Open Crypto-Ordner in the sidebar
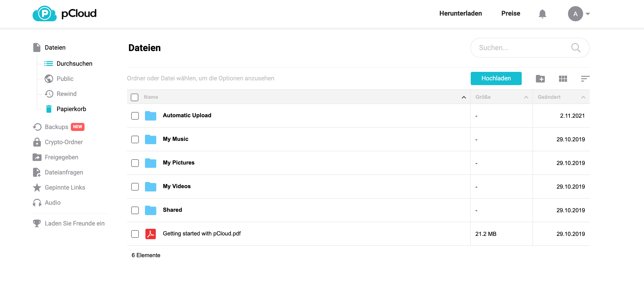Image resolution: width=644 pixels, height=286 pixels. (x=64, y=142)
